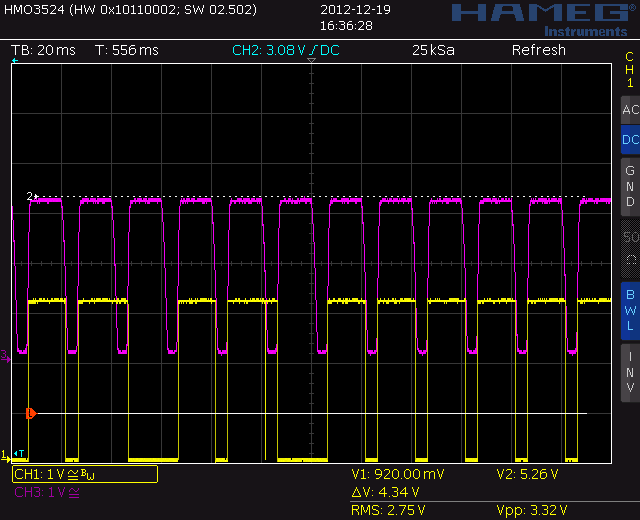Select GND coupling in the CH1 menu
This screenshot has height=520, width=640.
[630, 187]
